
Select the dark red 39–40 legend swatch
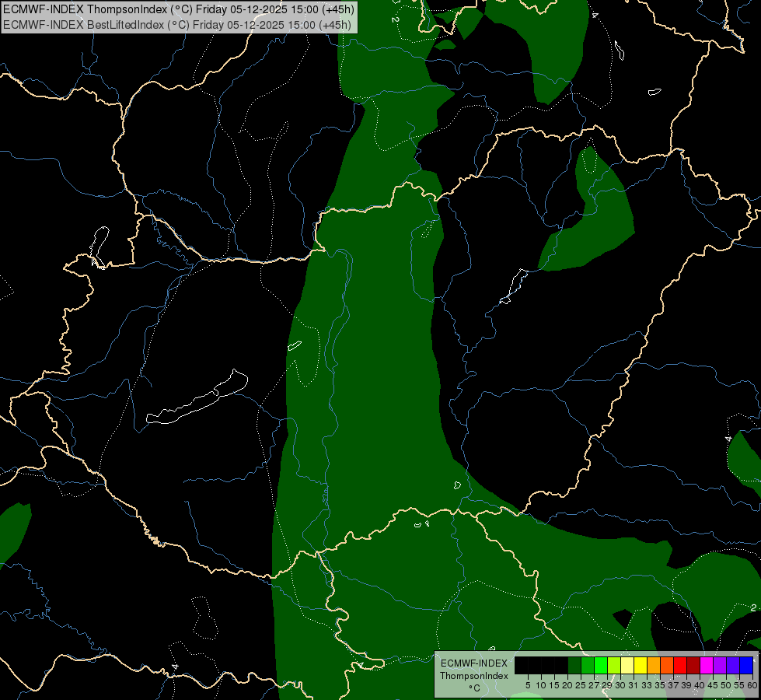tap(693, 665)
